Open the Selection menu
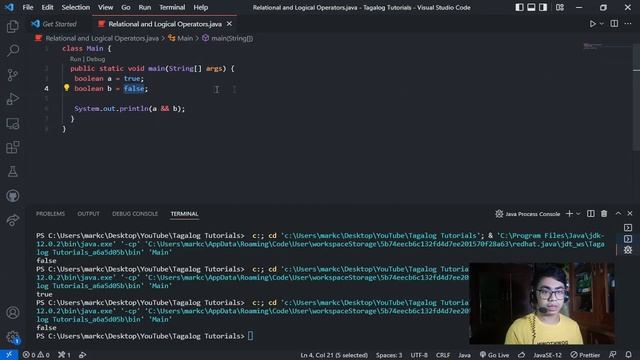This screenshot has width=640, height=360. (x=76, y=7)
